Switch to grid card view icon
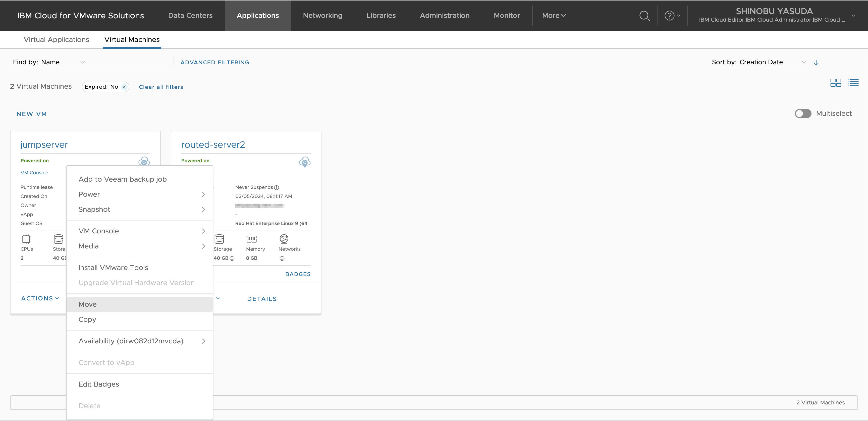 tap(835, 83)
